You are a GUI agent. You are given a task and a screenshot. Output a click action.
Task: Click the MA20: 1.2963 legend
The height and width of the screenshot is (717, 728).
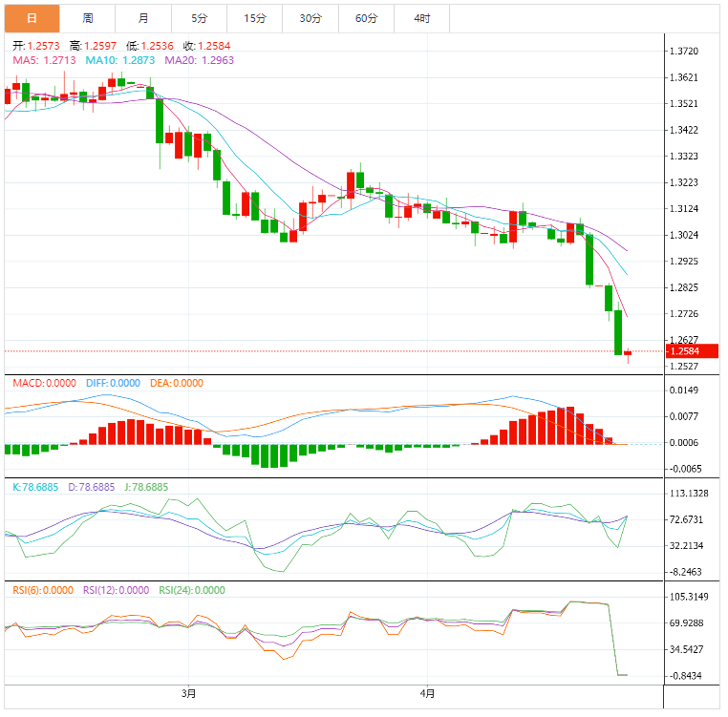coord(199,60)
